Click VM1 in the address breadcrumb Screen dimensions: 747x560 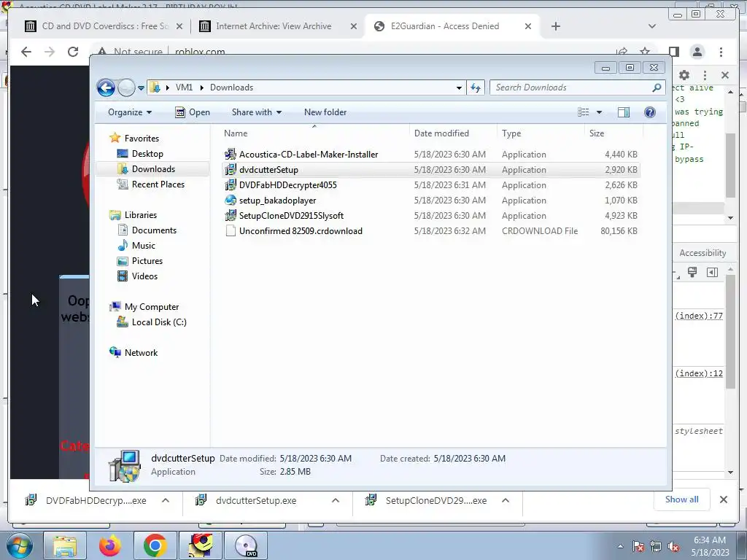[x=184, y=87]
